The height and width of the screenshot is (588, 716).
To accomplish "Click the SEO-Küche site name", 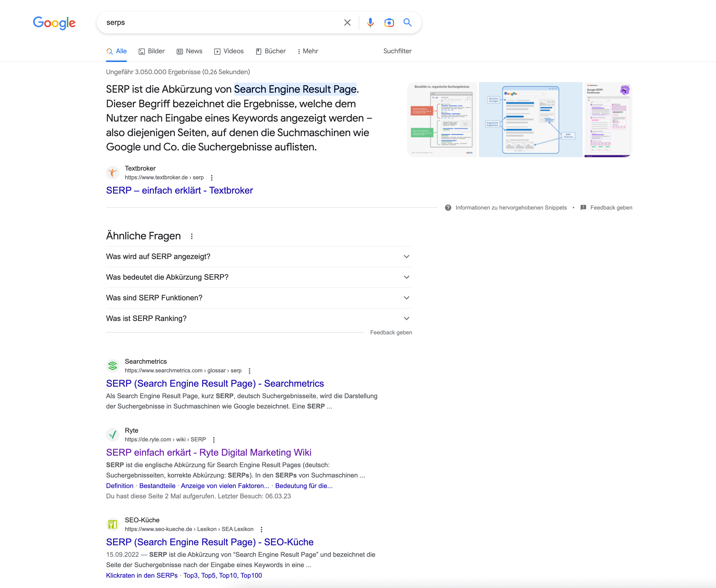I will (x=142, y=520).
